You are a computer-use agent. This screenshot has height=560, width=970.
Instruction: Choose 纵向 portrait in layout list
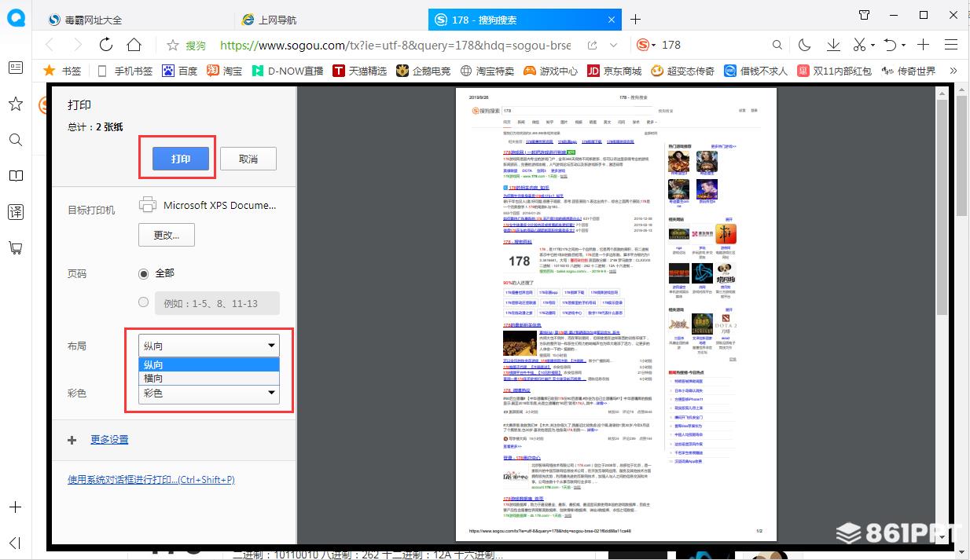[210, 364]
